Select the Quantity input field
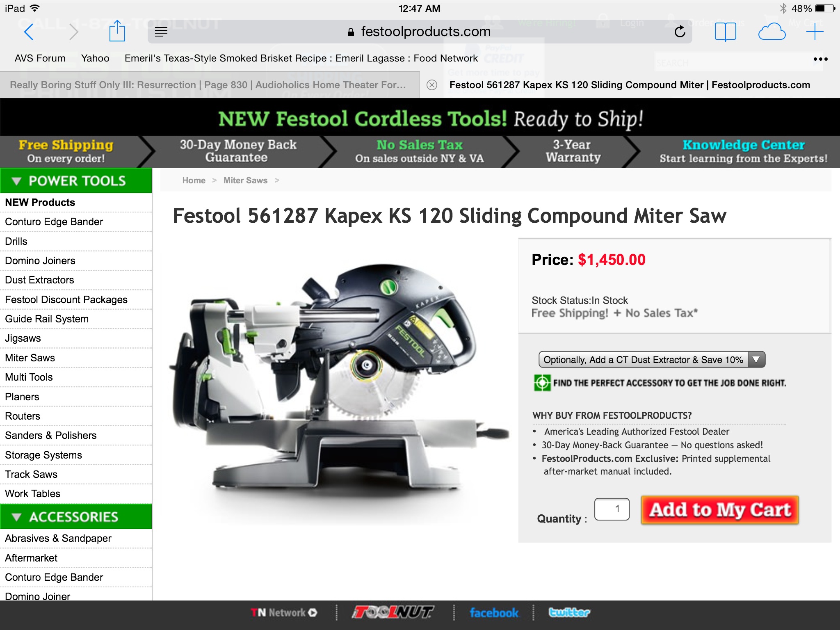840x630 pixels. (612, 509)
